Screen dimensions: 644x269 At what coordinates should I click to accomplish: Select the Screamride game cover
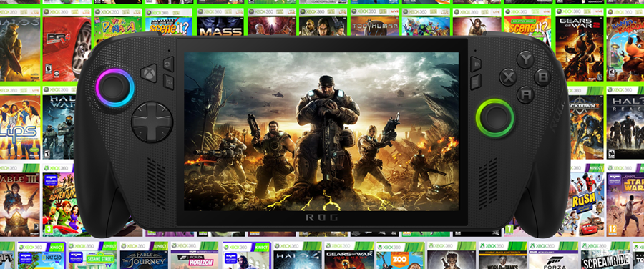[x=605, y=255]
